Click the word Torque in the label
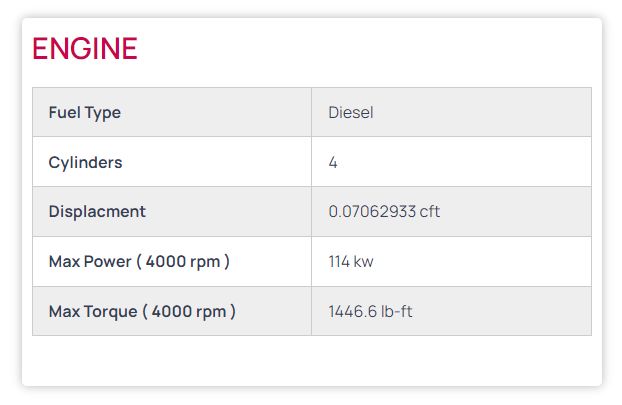Image resolution: width=622 pixels, height=405 pixels. [x=110, y=312]
